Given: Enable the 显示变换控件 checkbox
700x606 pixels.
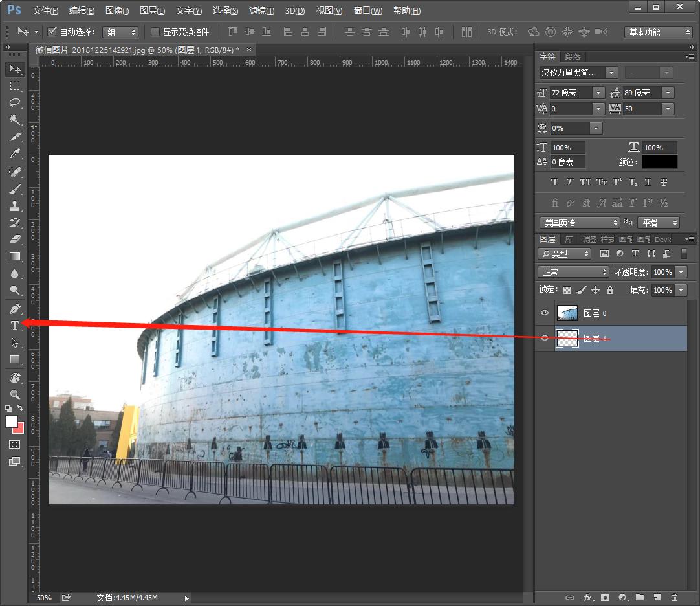Looking at the screenshot, I should point(155,32).
